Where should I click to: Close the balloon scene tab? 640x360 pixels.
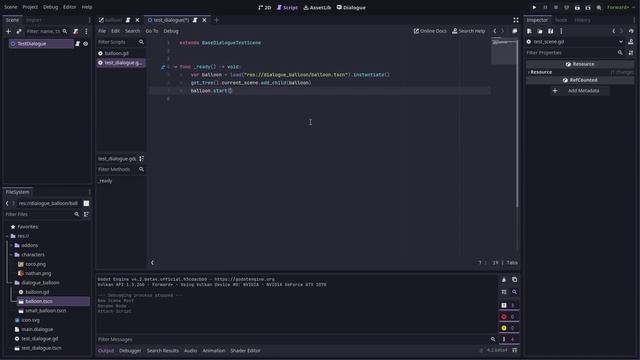click(137, 20)
